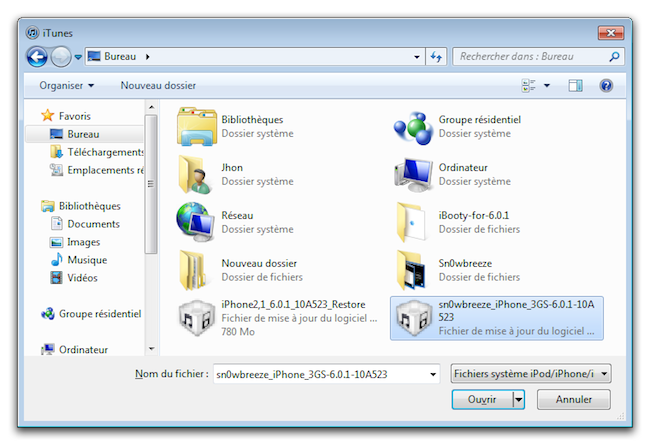The width and height of the screenshot is (650, 444).
Task: Click the Bureau desktop icon in the address bar
Action: click(x=94, y=56)
